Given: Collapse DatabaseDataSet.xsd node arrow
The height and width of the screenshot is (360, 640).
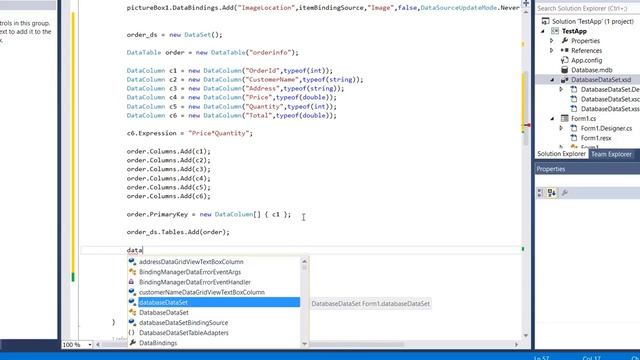Looking at the screenshot, I should pyautogui.click(x=553, y=80).
